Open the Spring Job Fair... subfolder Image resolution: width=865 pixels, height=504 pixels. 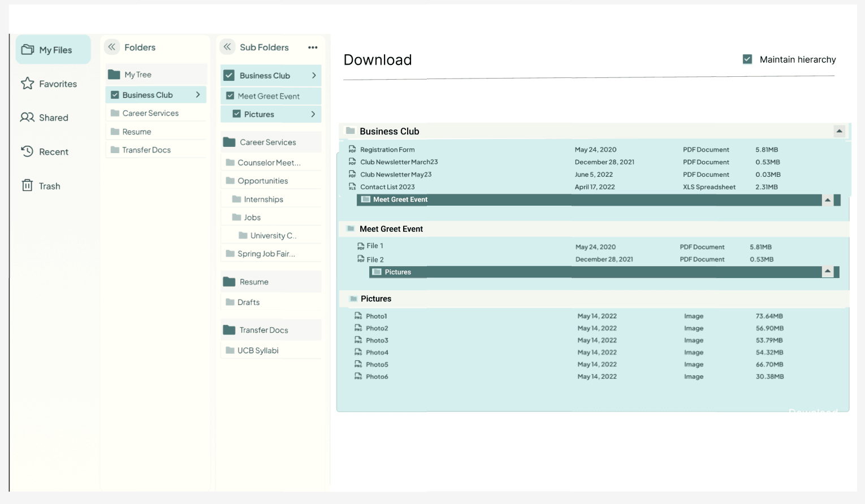click(x=271, y=254)
